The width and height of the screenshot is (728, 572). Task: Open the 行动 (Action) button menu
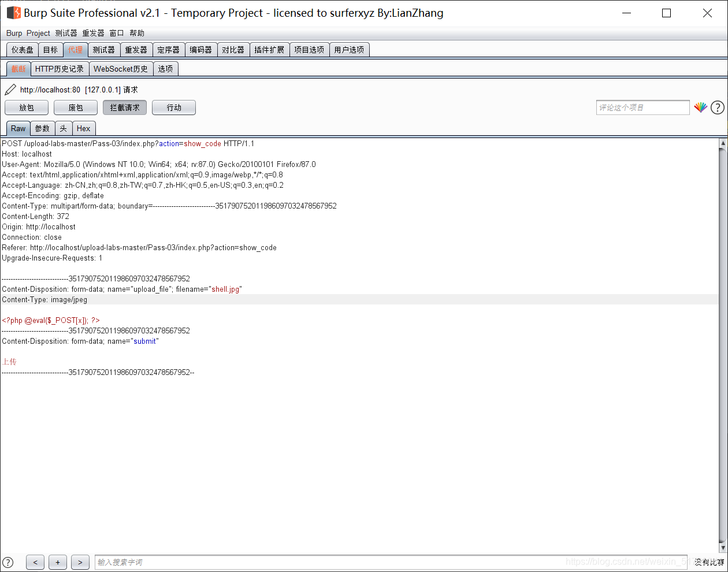[x=174, y=107]
